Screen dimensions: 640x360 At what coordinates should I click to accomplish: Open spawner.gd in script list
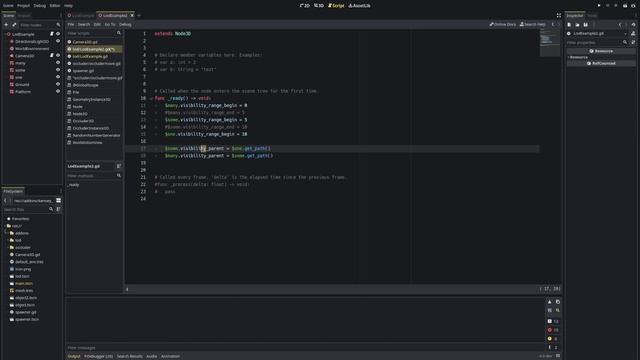coord(83,71)
